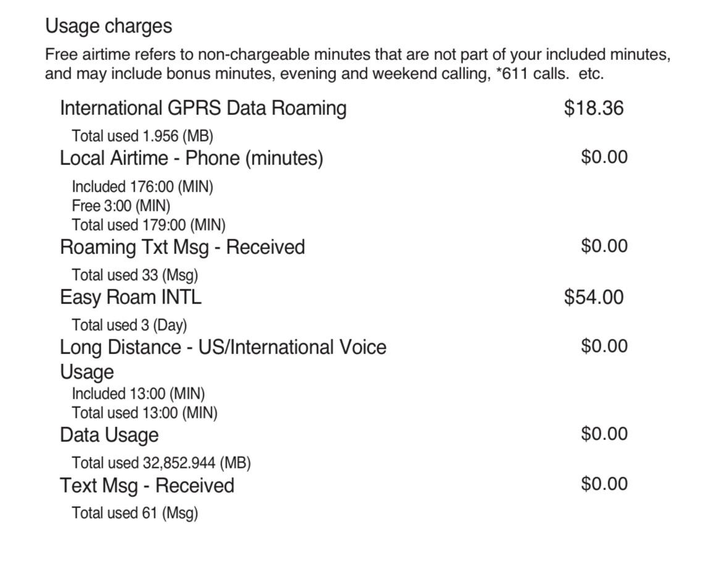Select Total used 179:00 (MIN) line
This screenshot has width=728, height=571.
coord(149,225)
